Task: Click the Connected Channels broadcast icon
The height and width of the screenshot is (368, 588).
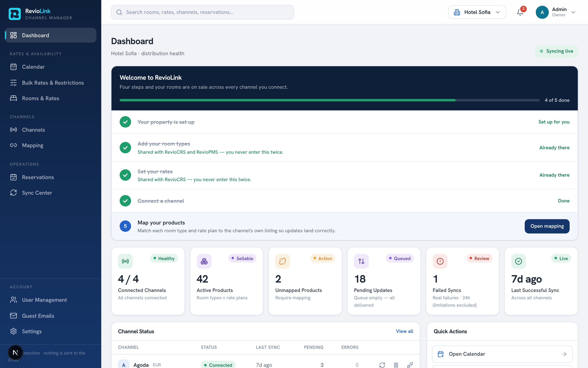Action: [x=125, y=261]
